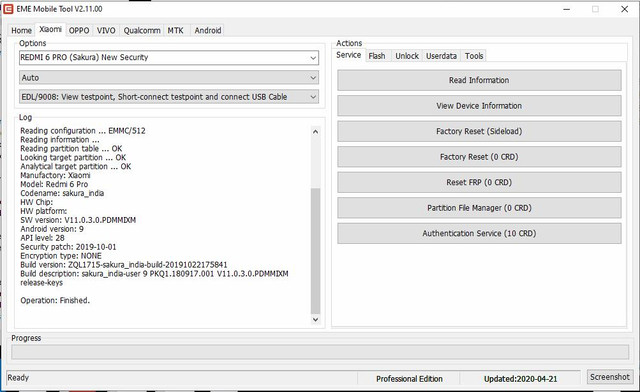Select the Xiaomi tab
Screen dimensions: 640x392
pos(50,29)
